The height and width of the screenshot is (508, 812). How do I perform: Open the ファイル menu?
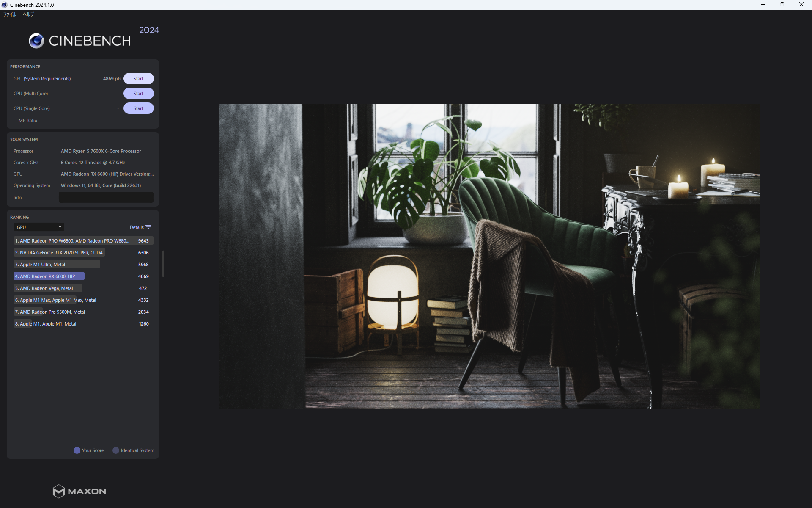coord(10,14)
